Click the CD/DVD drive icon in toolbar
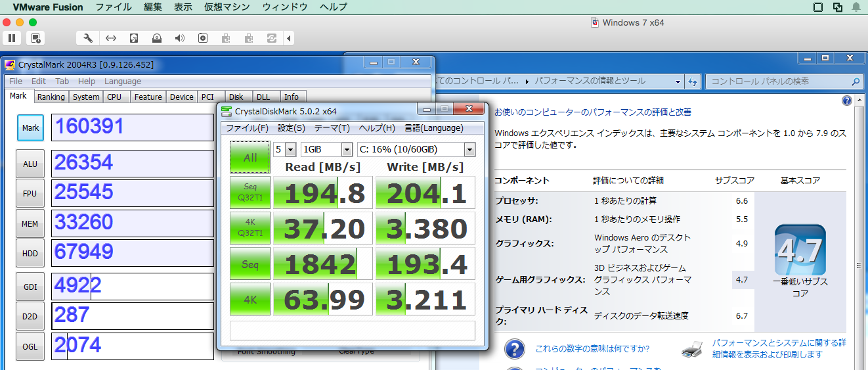Image resolution: width=868 pixels, height=370 pixels. pyautogui.click(x=157, y=38)
